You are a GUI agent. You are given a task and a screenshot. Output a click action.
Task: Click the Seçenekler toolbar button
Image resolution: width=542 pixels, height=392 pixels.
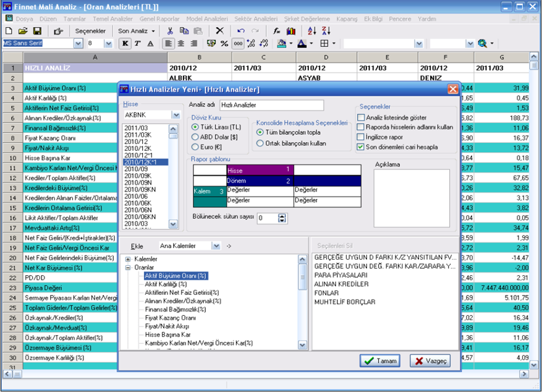coord(90,31)
